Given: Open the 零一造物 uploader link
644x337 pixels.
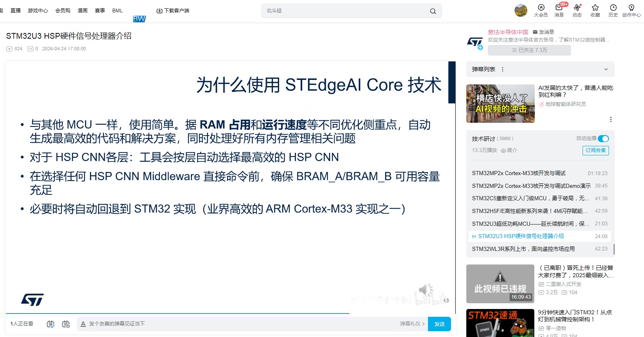Looking at the screenshot, I should click(556, 328).
